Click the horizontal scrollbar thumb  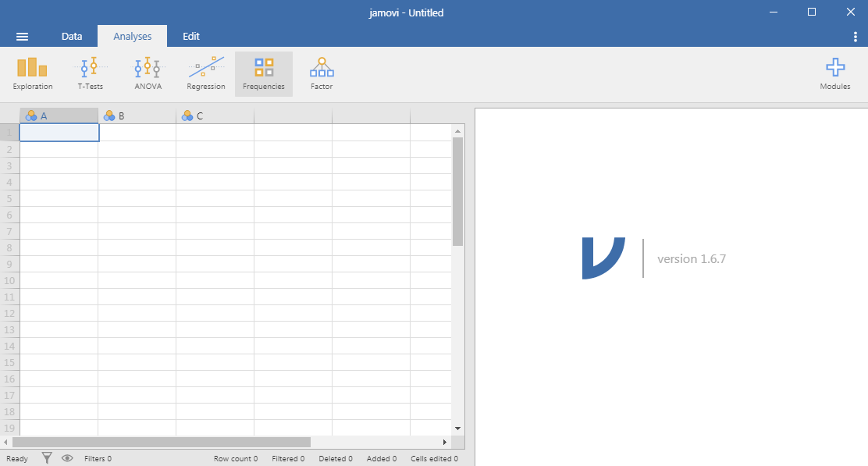click(x=161, y=443)
